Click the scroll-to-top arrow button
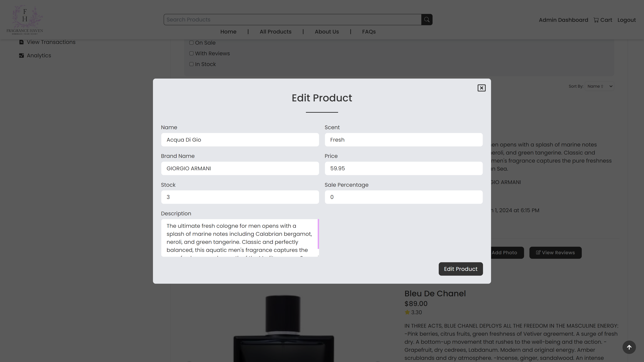The image size is (644, 362). (x=629, y=347)
